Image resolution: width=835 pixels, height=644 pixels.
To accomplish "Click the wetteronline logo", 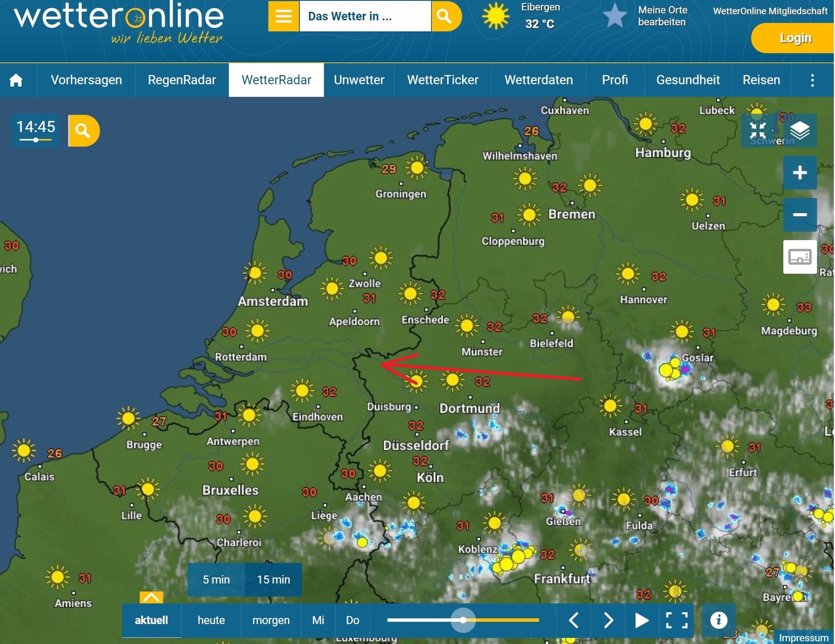I will point(119,22).
